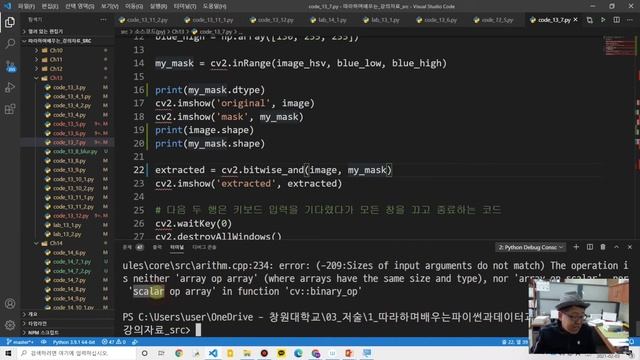Switch to code_13_11_2.py tab
Viewport: 640px width, 360px height.
144,20
